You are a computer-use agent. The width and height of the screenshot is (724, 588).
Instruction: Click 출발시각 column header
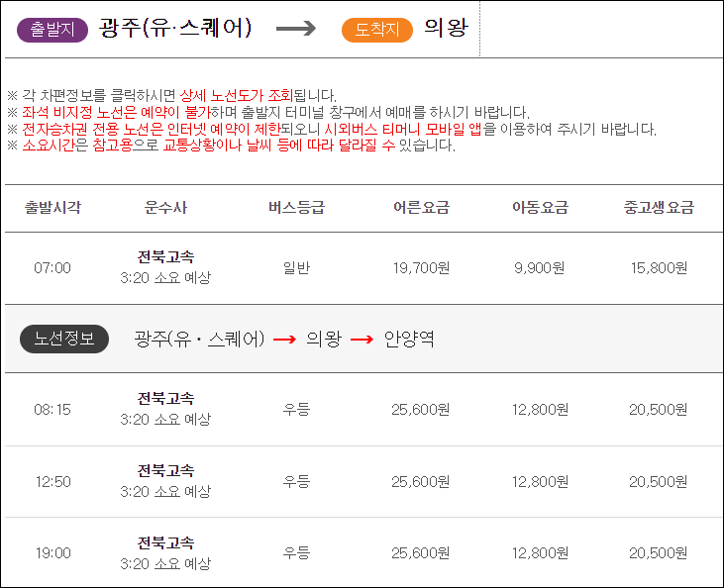52,207
